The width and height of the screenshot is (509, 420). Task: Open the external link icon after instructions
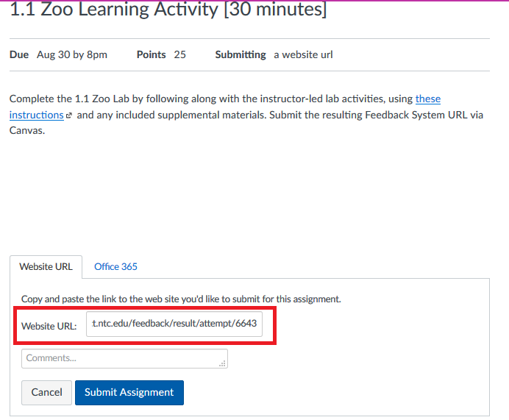pyautogui.click(x=69, y=115)
